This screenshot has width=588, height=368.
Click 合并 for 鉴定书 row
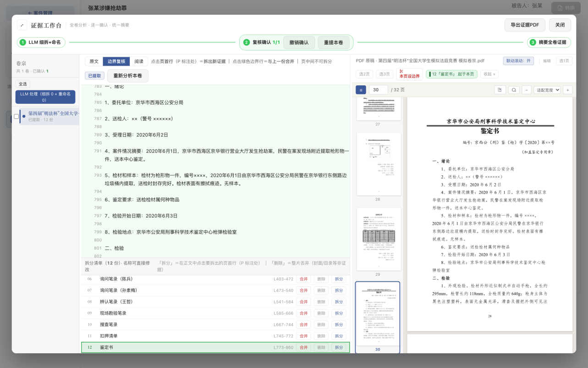[x=303, y=347]
